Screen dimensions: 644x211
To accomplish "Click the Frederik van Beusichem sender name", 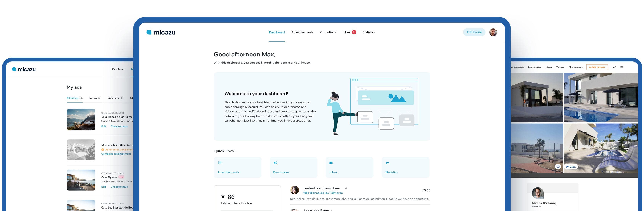I will tap(321, 188).
